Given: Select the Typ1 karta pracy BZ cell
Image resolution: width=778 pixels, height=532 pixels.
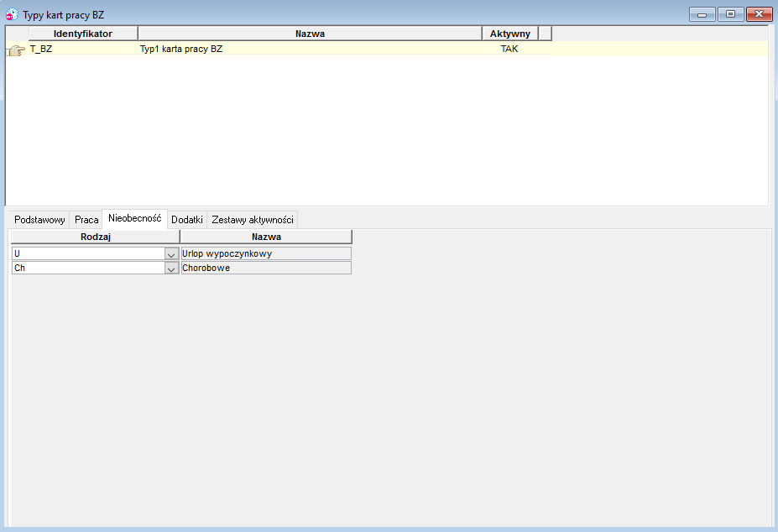Looking at the screenshot, I should tap(310, 49).
